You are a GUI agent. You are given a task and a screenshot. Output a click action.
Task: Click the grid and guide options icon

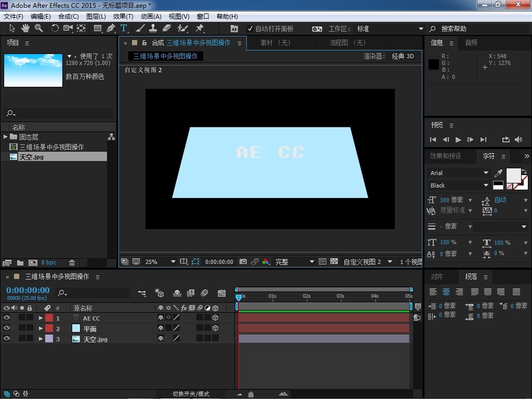(x=183, y=262)
